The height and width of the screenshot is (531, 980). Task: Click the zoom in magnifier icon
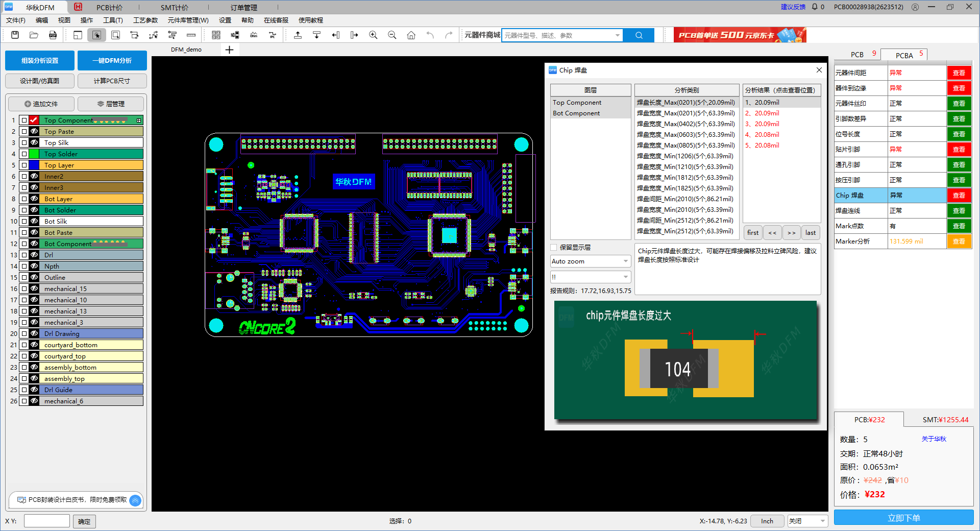coord(373,35)
